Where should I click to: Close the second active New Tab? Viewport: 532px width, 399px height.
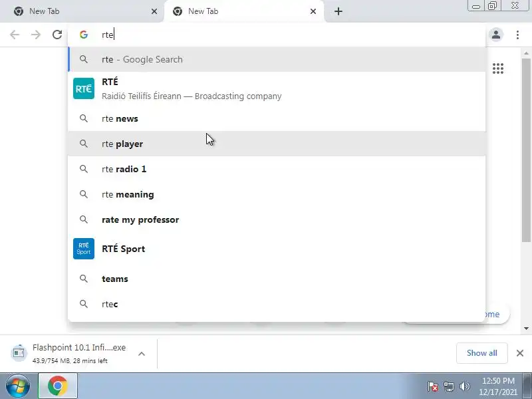tap(313, 11)
